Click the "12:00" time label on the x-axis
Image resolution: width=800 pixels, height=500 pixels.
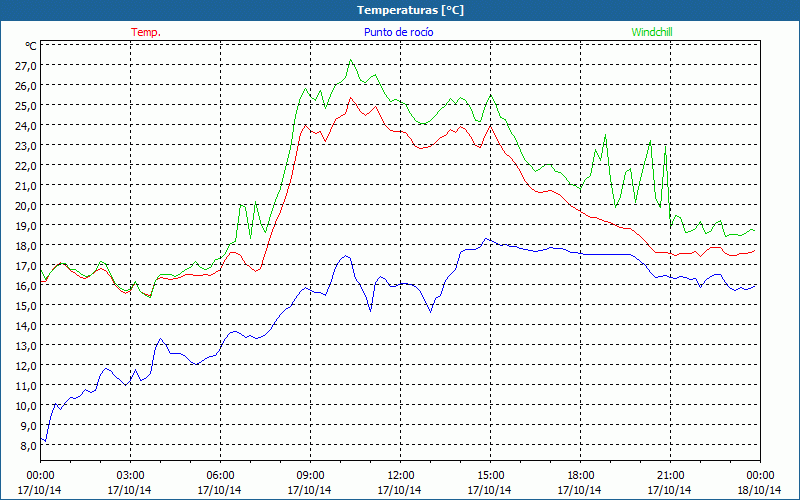click(401, 476)
